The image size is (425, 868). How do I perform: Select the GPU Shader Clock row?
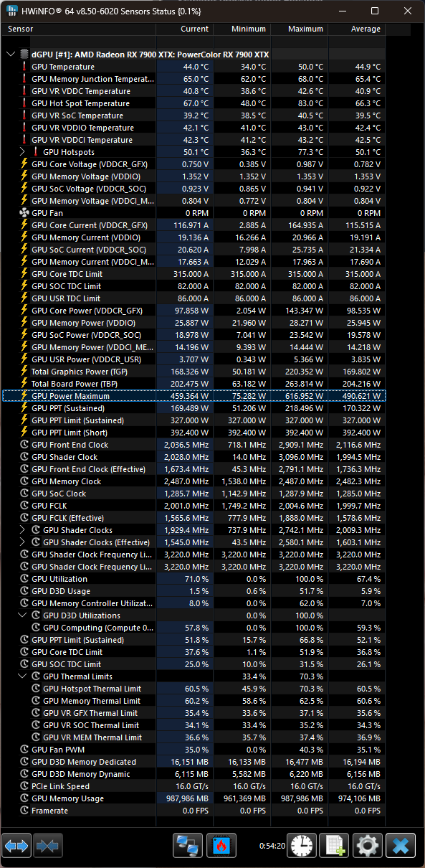click(194, 457)
